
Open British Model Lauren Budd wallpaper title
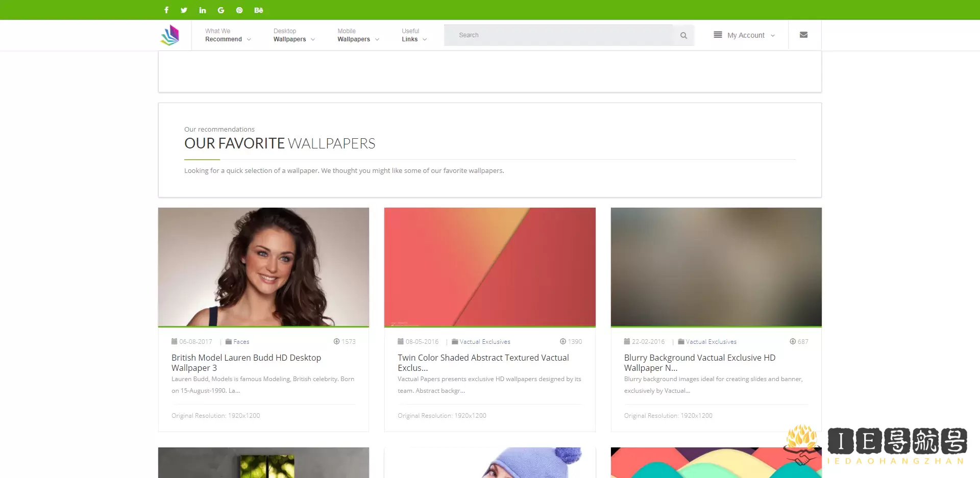coord(246,363)
